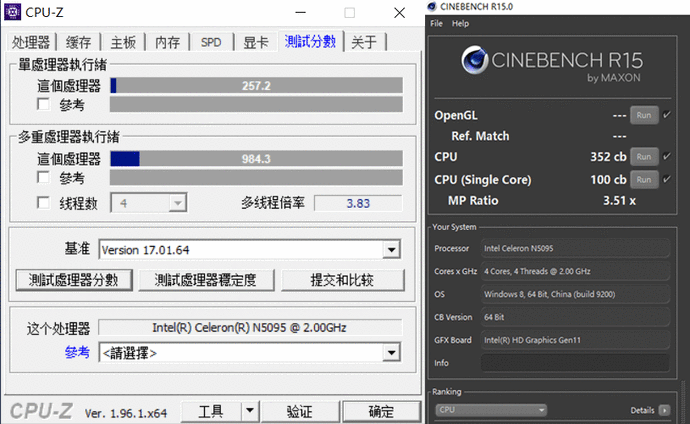Enable 參考 checkbox under 單處理器執行緒
690x424 pixels.
pos(44,104)
